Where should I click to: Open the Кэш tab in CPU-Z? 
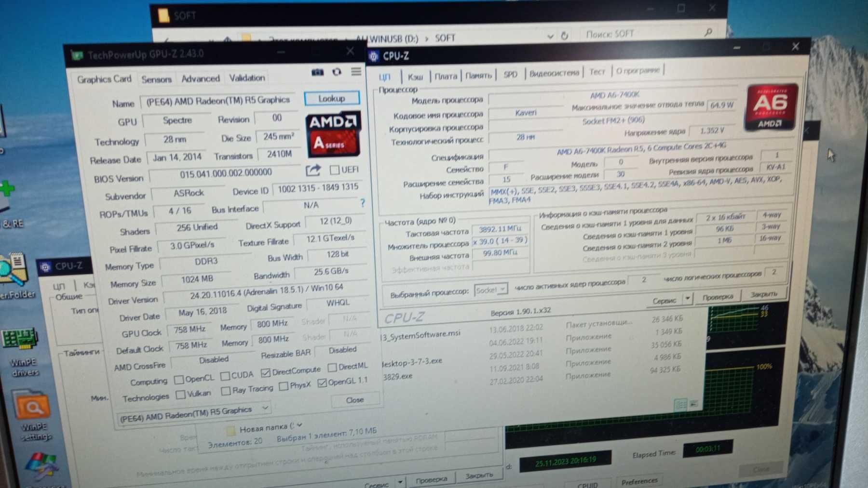(x=415, y=77)
